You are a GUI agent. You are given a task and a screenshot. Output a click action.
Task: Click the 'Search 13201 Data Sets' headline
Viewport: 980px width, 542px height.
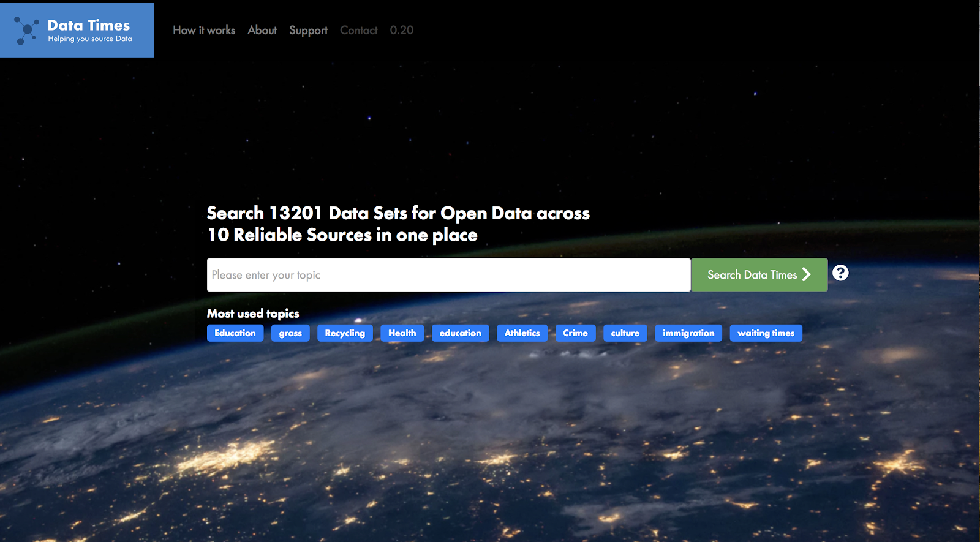[398, 224]
